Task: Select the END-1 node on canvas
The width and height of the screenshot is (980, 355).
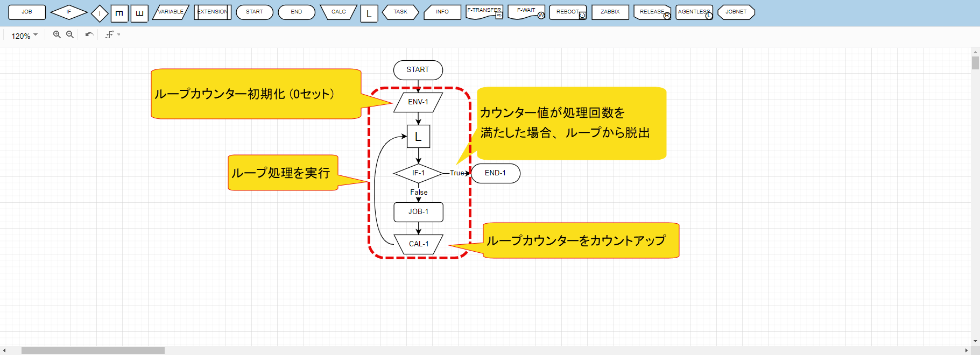Action: 495,173
